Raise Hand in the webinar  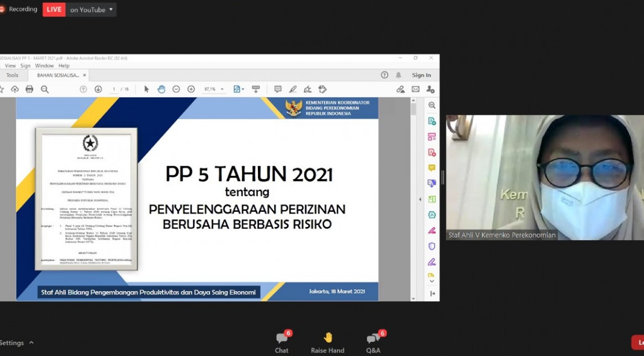click(x=327, y=342)
